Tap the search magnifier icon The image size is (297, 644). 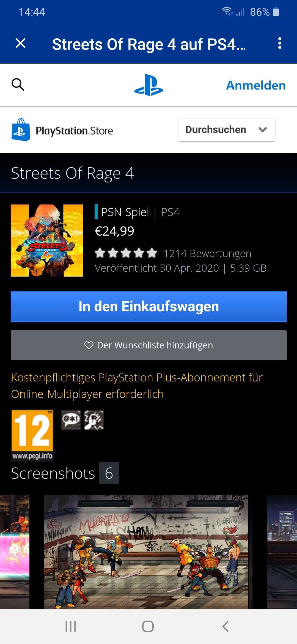pyautogui.click(x=18, y=84)
